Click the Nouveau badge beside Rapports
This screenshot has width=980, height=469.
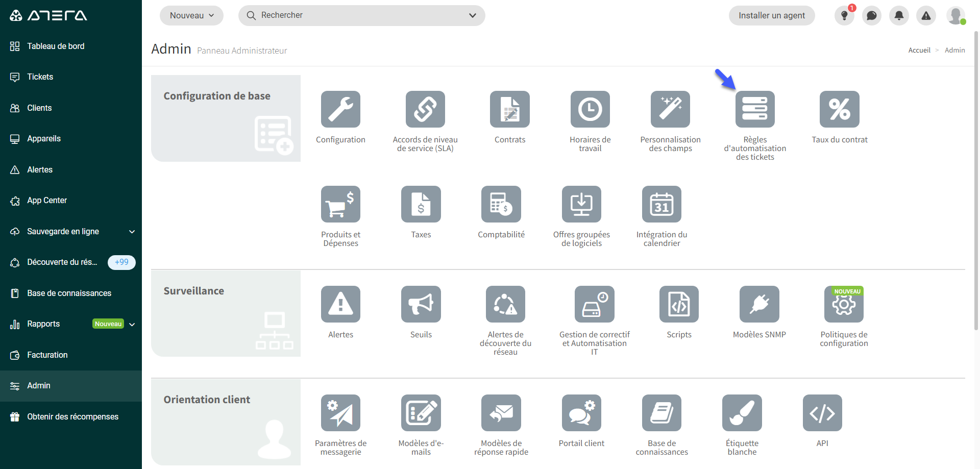(x=108, y=324)
